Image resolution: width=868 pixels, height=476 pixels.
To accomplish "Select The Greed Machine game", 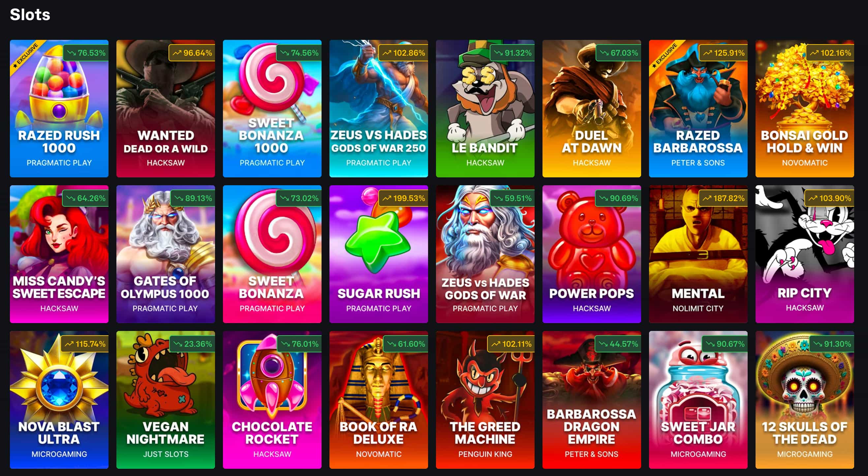I will click(485, 400).
